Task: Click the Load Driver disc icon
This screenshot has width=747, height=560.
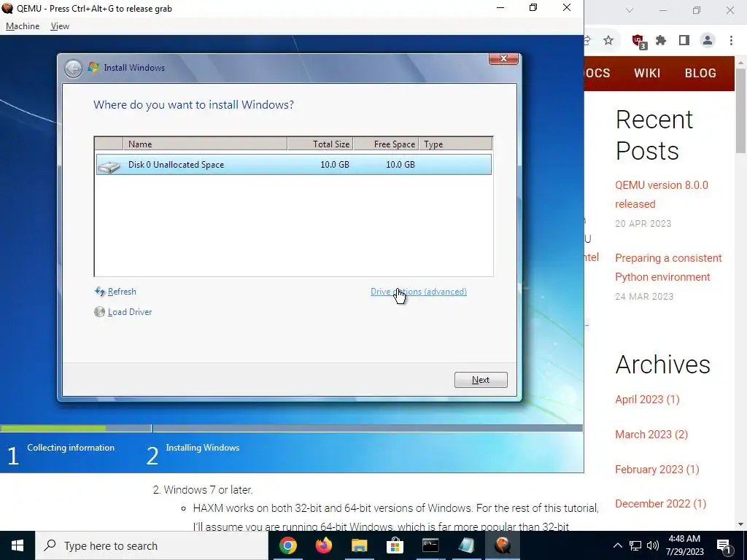Action: click(x=99, y=312)
